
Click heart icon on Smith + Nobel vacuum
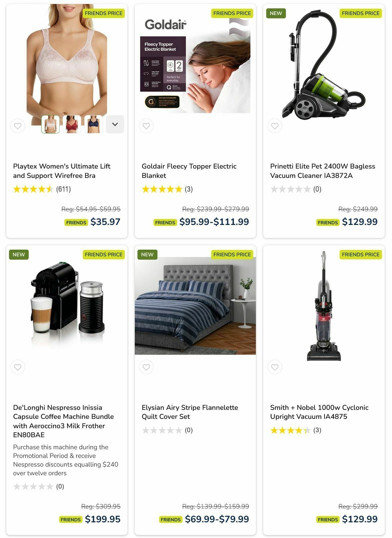pos(275,367)
